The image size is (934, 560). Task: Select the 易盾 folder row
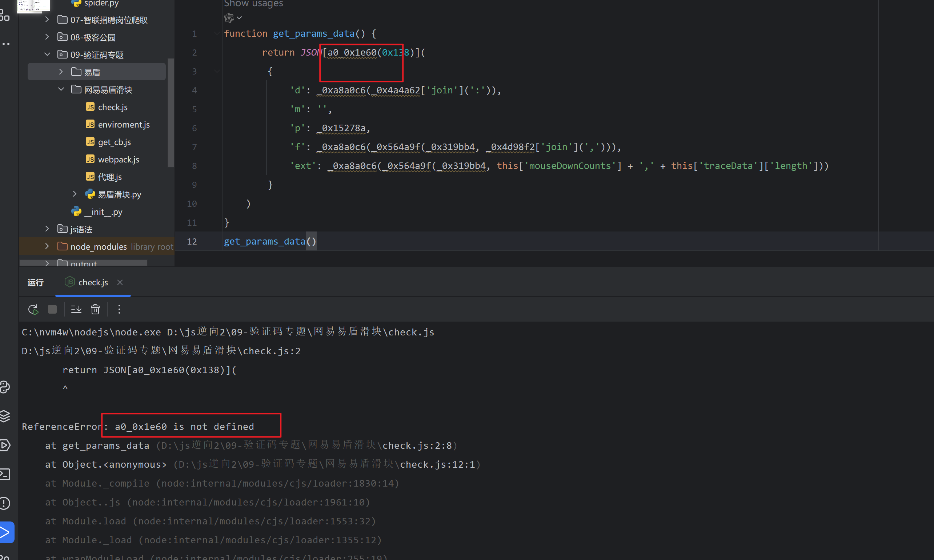pos(97,72)
